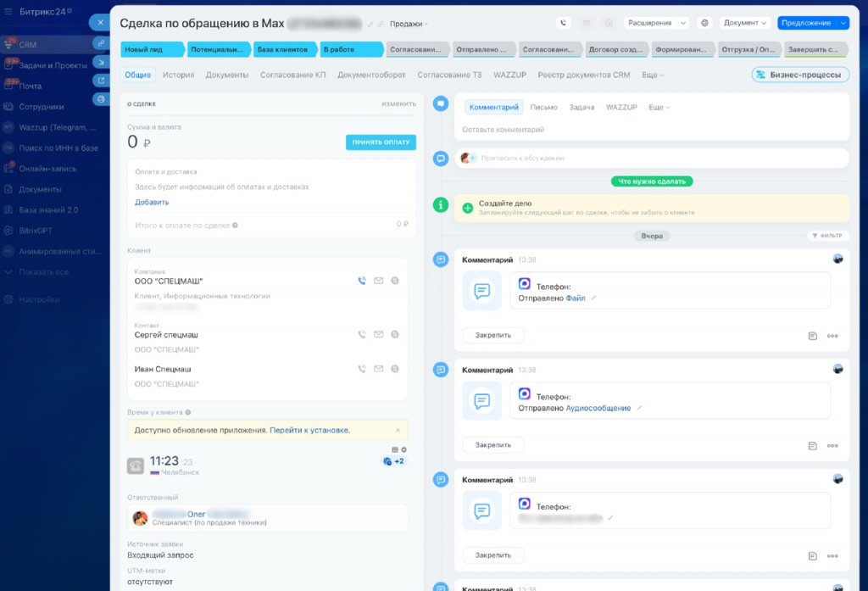Open the arrow next to Предложение button
The width and height of the screenshot is (868, 591).
[843, 23]
